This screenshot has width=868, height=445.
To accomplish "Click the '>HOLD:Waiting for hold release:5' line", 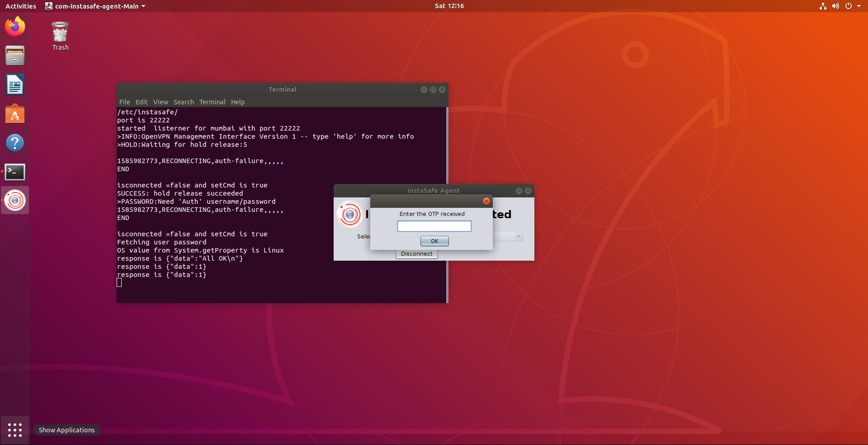I will click(x=182, y=145).
